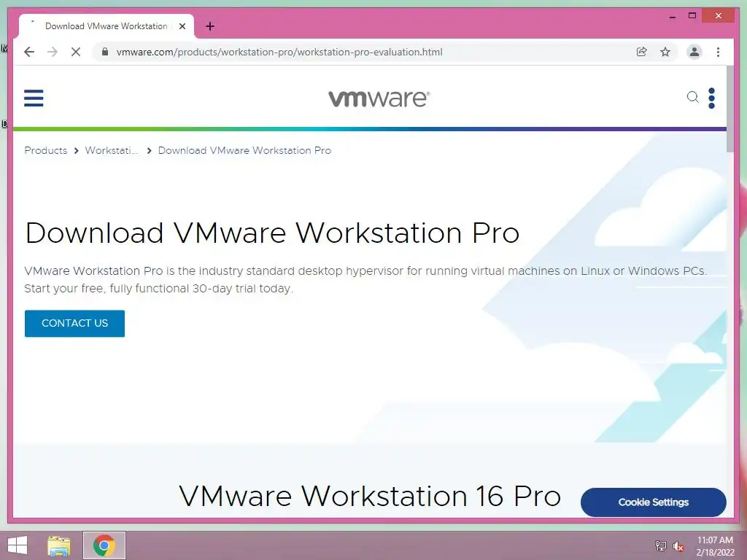This screenshot has height=560, width=747.
Task: Click the page vertical scrollbar thumb
Action: pos(729,109)
